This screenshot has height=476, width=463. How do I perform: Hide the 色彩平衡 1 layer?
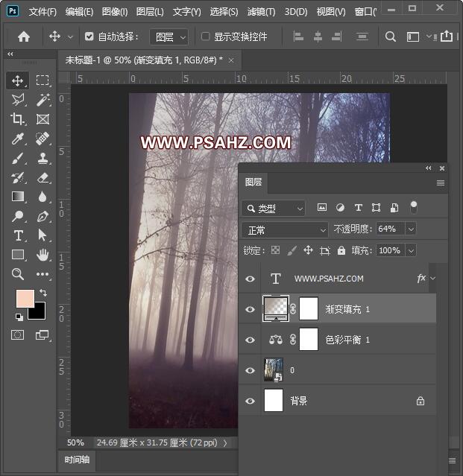[250, 340]
